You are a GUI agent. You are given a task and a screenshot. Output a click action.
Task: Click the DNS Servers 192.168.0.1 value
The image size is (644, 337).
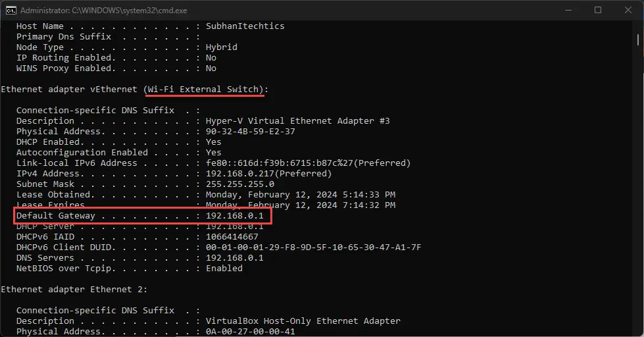[x=235, y=257]
